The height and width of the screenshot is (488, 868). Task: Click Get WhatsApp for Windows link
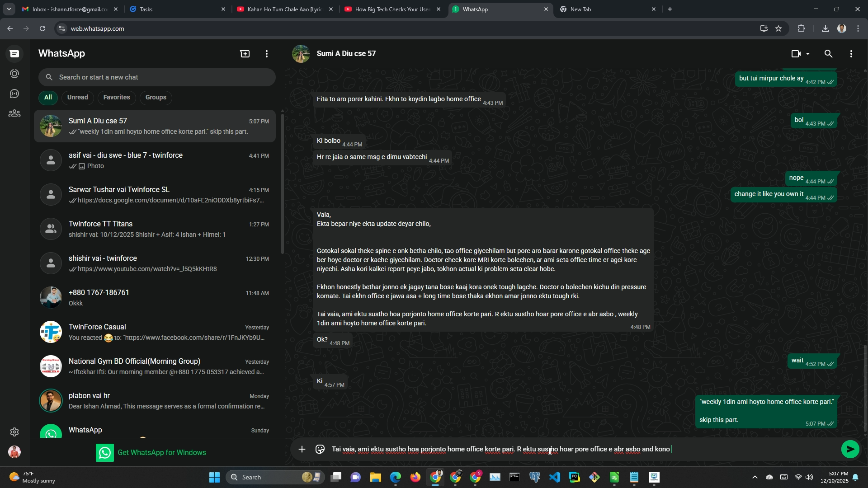[x=161, y=452]
